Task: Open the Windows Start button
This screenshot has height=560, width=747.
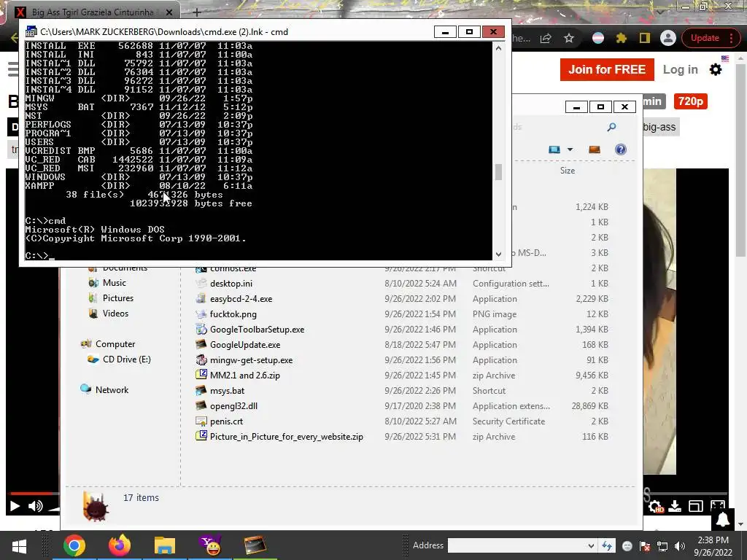Action: (x=19, y=545)
